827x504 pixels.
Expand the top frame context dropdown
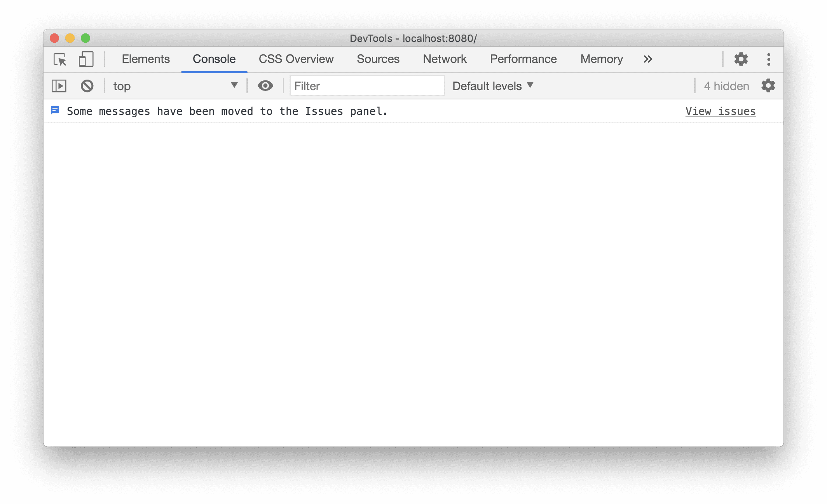point(234,86)
